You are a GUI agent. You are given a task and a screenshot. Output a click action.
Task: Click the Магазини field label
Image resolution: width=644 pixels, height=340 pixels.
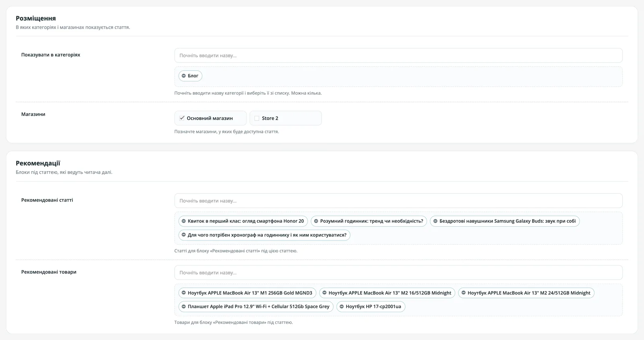33,114
